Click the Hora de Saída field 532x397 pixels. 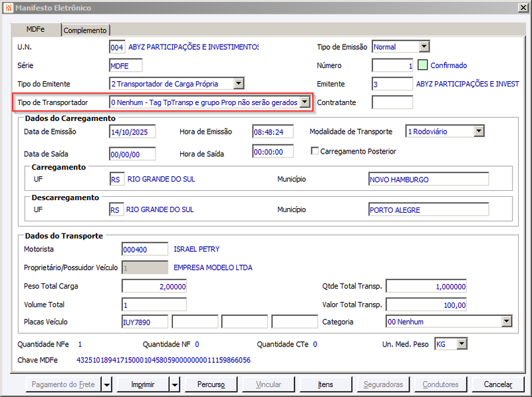click(273, 152)
